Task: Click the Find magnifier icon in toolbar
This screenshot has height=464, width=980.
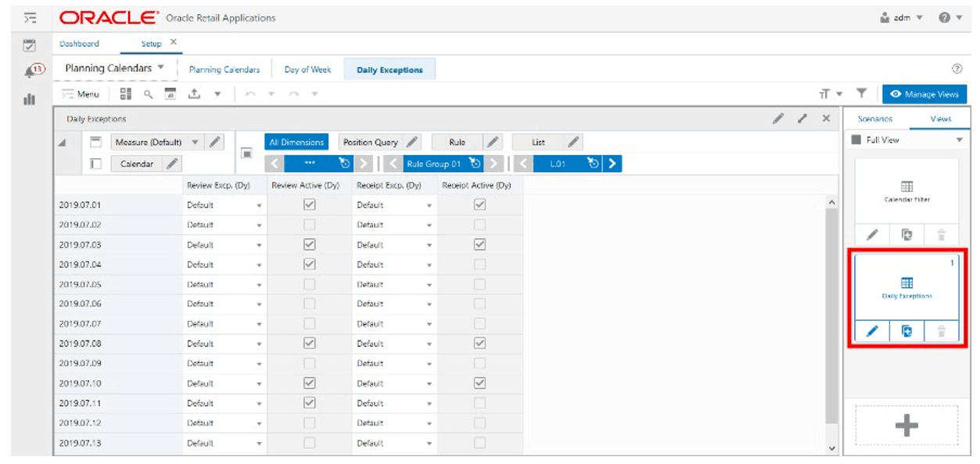Action: click(x=148, y=94)
